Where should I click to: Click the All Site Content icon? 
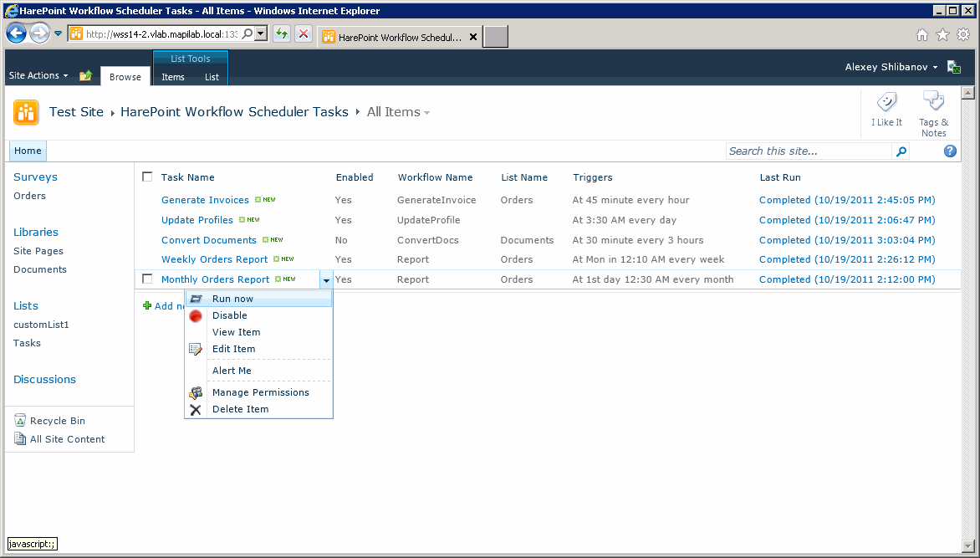pyautogui.click(x=20, y=438)
